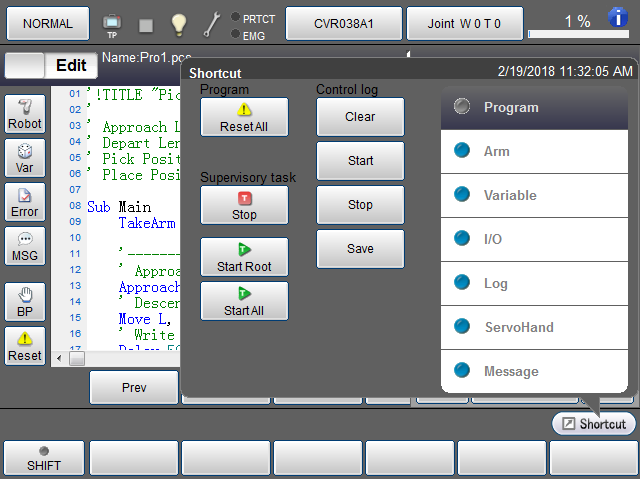
Task: Open the Joint W0 T0 selector
Action: [x=464, y=23]
